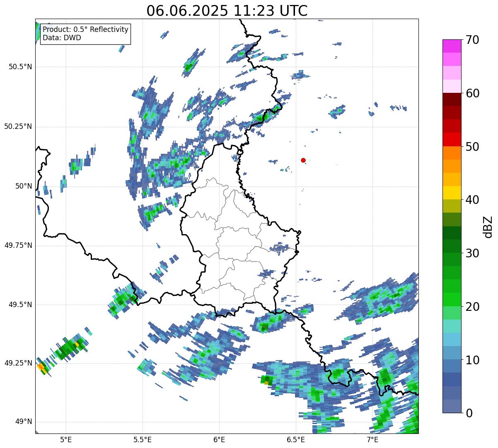Click the latitude label "49°N"
This screenshot has width=498, height=448.
(x=23, y=422)
